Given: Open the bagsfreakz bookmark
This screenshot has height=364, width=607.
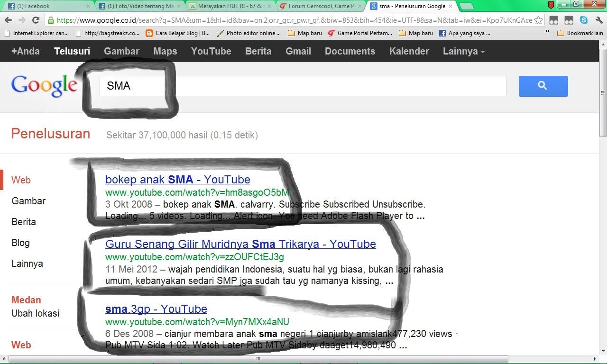Looking at the screenshot, I should (x=108, y=33).
